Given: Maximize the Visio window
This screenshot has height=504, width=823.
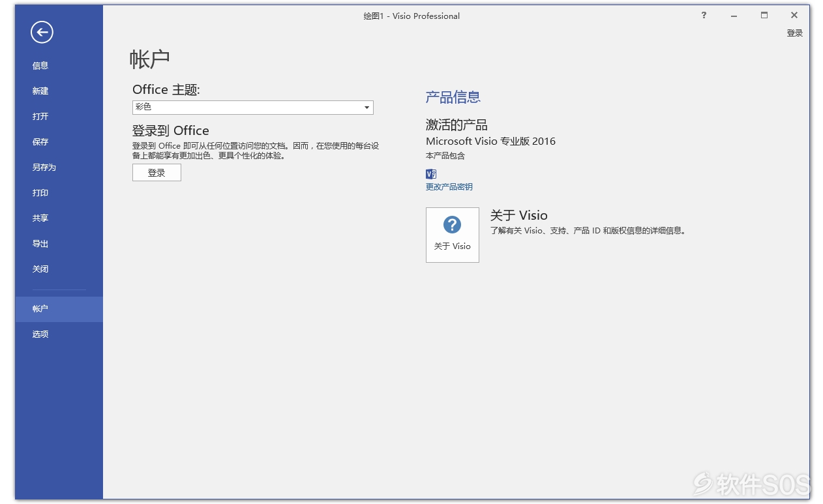Looking at the screenshot, I should pyautogui.click(x=764, y=16).
